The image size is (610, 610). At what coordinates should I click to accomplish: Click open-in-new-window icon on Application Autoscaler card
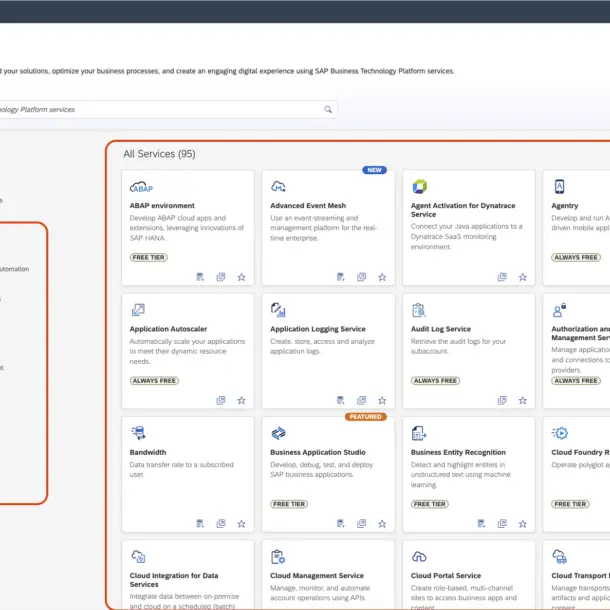click(x=221, y=400)
